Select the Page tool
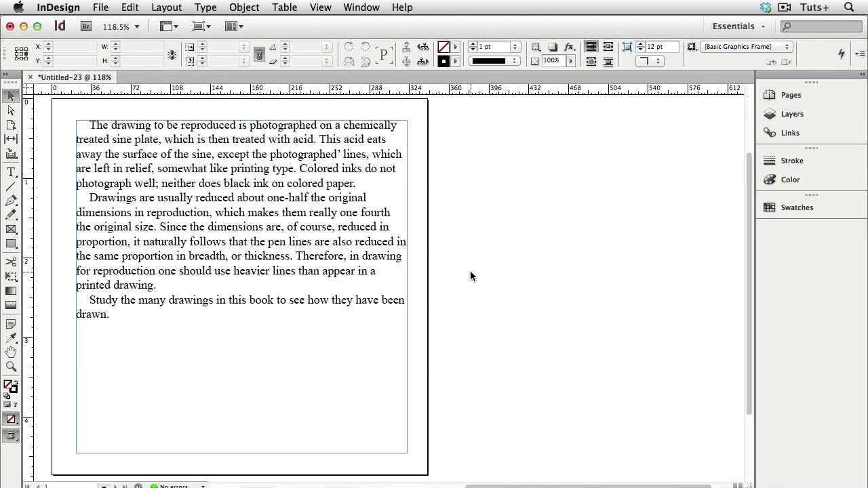The image size is (868, 488). pos(11,125)
